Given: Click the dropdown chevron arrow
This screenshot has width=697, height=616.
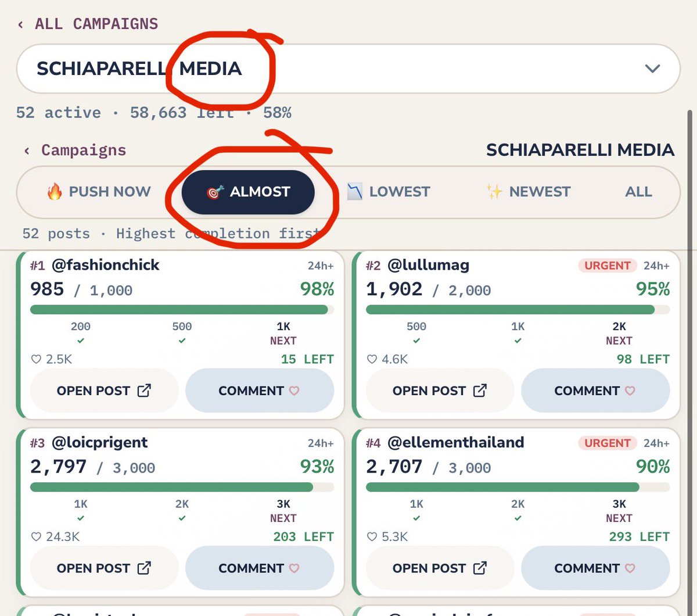Looking at the screenshot, I should (x=653, y=69).
